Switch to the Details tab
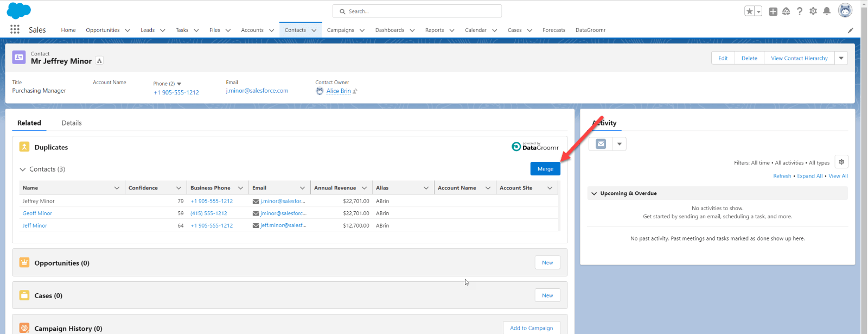This screenshot has height=334, width=868. pos(72,123)
